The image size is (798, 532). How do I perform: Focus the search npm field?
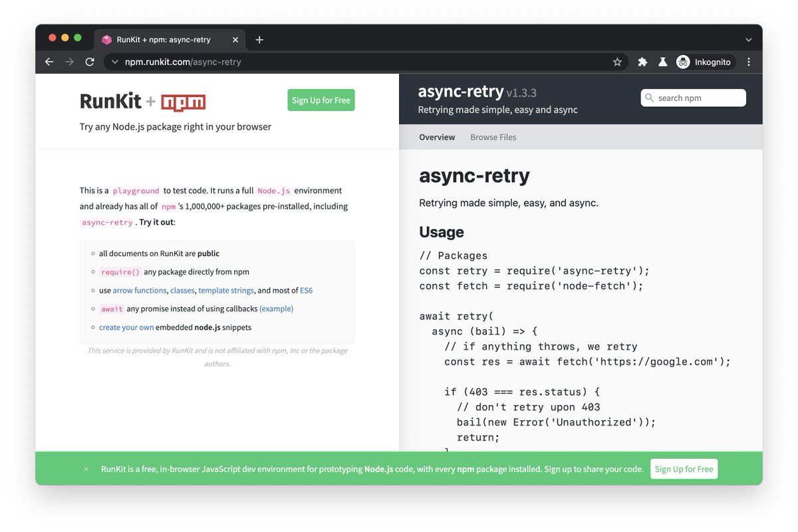coord(694,98)
